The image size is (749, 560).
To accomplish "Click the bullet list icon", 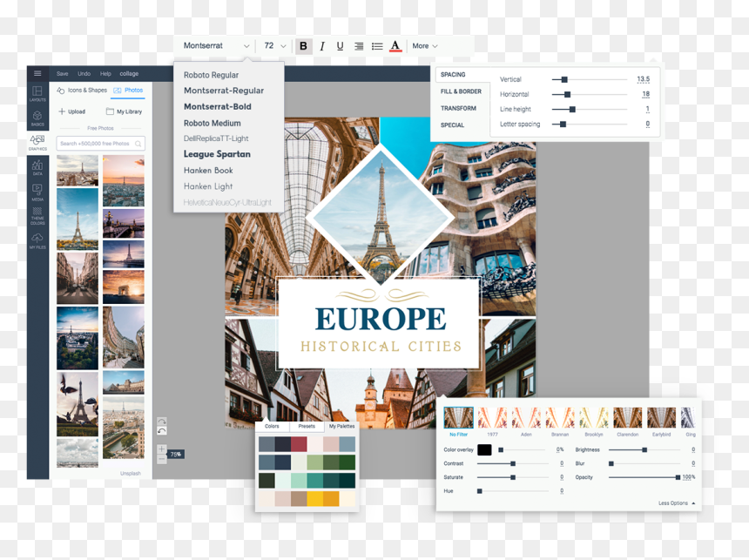I will click(377, 46).
